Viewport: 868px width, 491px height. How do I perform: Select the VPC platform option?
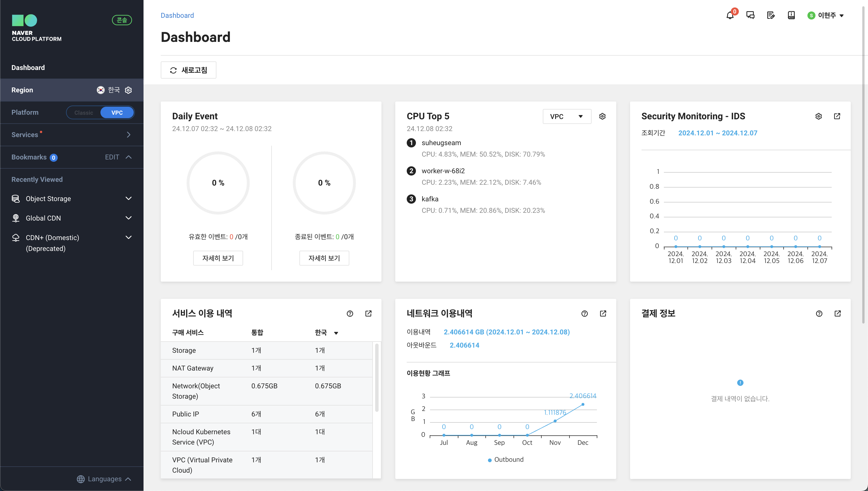(x=117, y=113)
